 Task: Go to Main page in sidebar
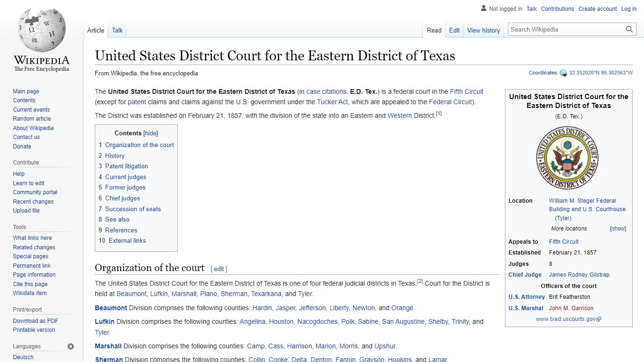(x=26, y=91)
